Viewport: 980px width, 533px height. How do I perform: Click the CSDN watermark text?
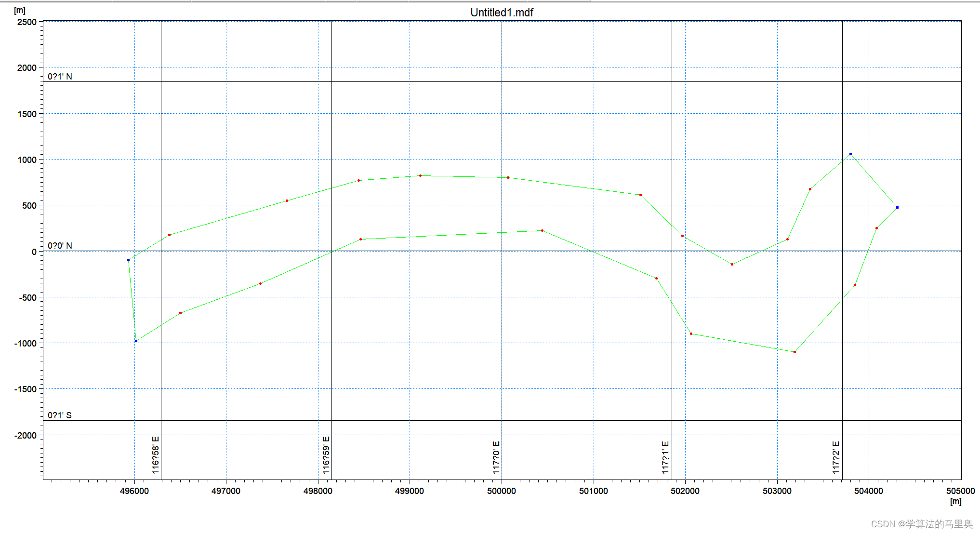(x=921, y=524)
